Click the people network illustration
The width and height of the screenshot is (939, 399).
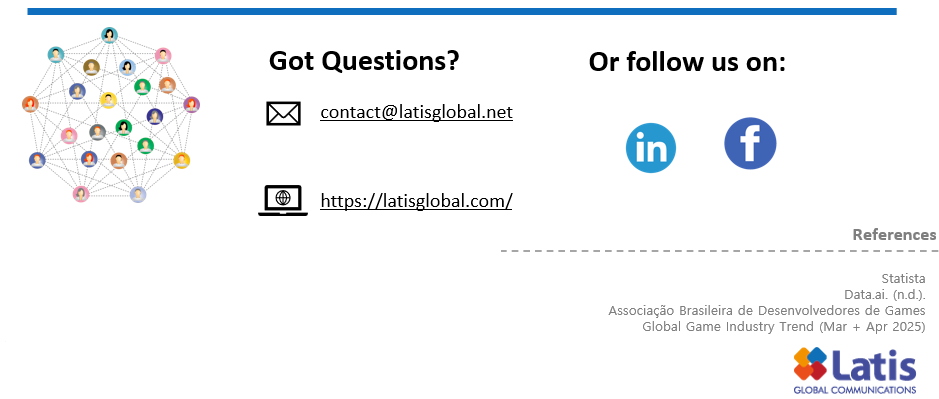111,115
